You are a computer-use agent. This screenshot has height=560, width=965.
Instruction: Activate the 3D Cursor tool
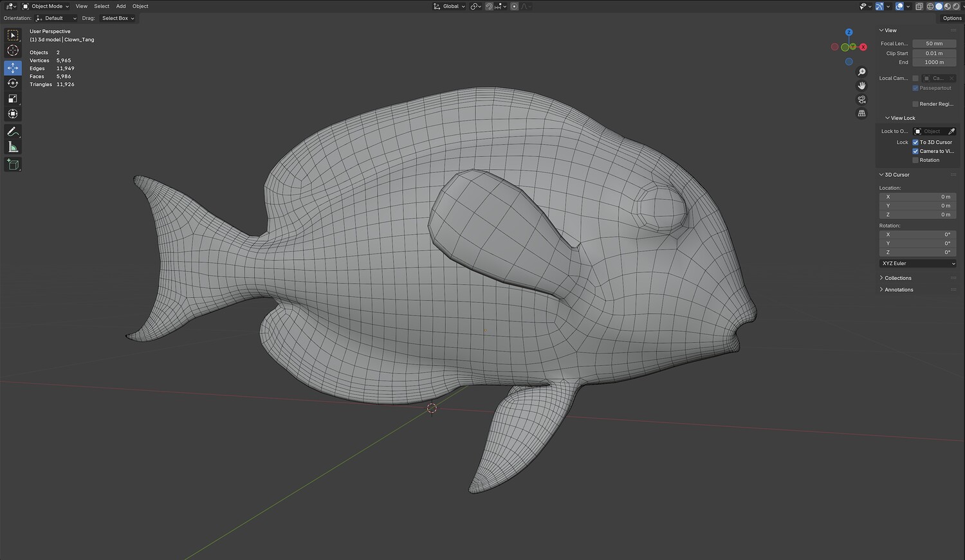pos(13,51)
